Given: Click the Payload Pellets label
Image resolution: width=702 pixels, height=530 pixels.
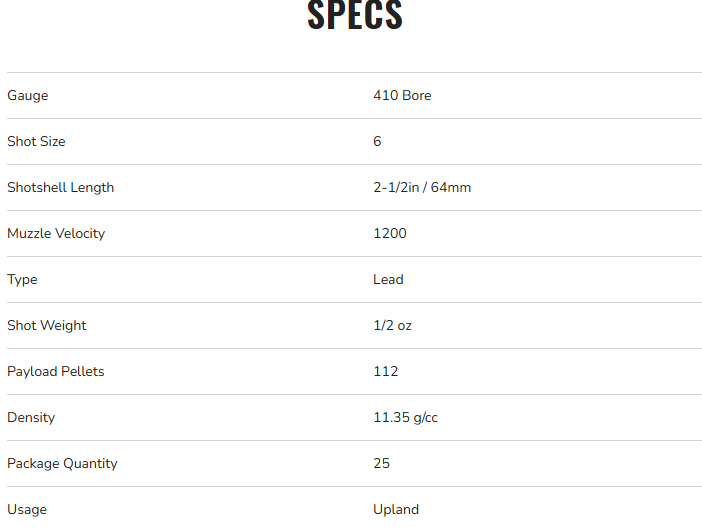Looking at the screenshot, I should (x=56, y=372).
